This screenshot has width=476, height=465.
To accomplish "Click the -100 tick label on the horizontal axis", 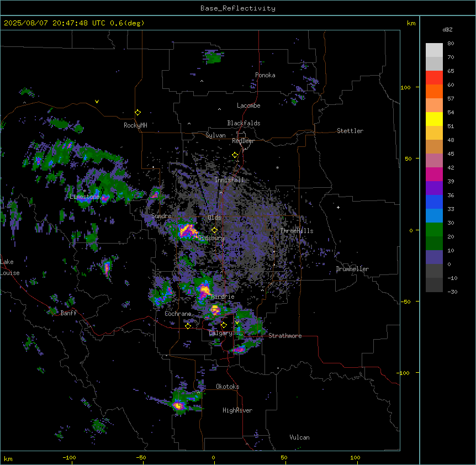I will coord(70,457).
